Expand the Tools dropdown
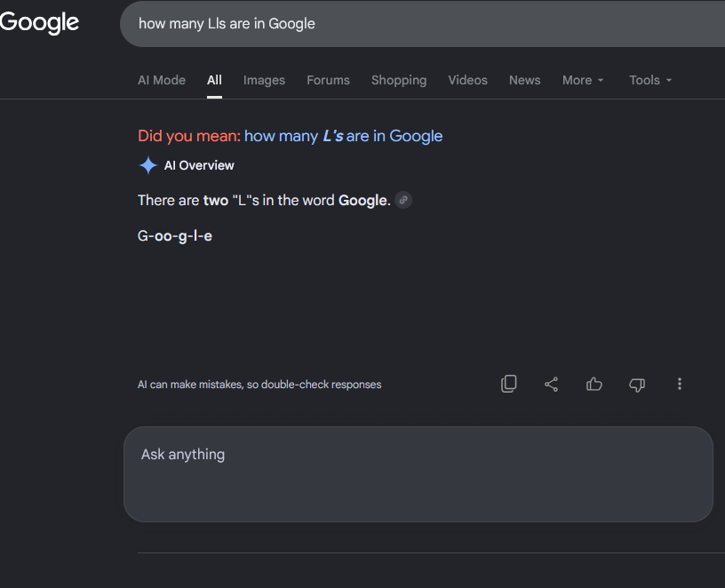Viewport: 725px width, 588px height. pos(650,80)
